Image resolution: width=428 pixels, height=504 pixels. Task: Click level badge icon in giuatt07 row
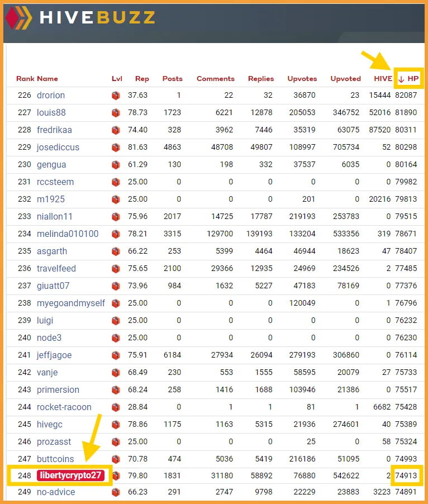pyautogui.click(x=116, y=286)
